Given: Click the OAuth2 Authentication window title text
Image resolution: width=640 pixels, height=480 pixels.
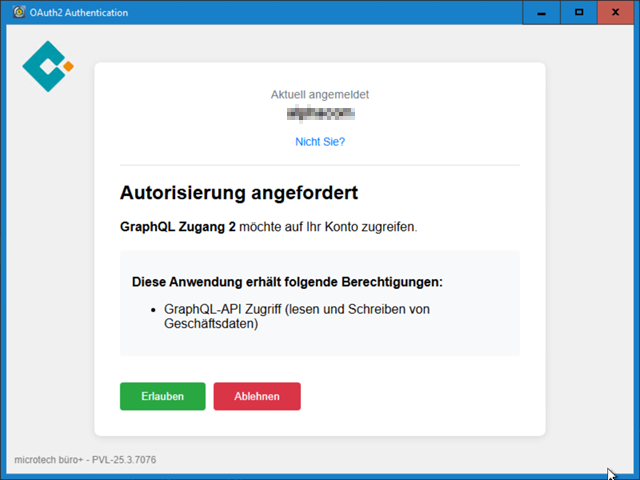Looking at the screenshot, I should click(79, 13).
